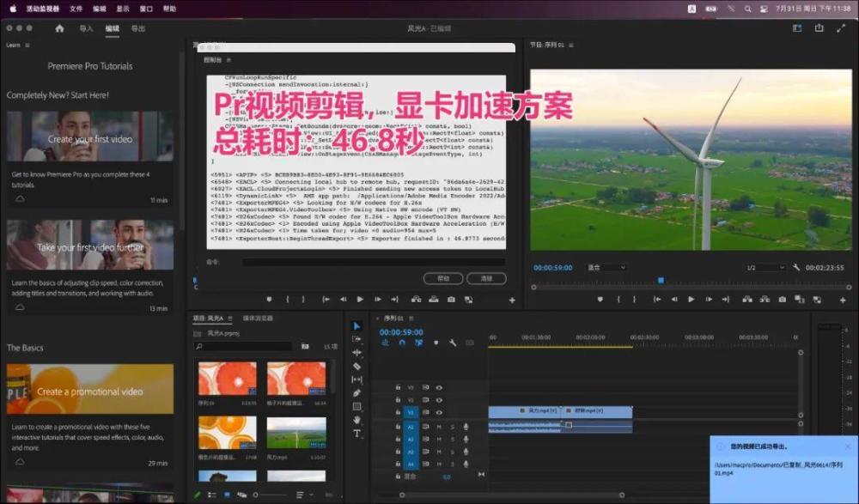Screen dimensions: 859x504
Task: Select the Pen tool in the tools panel
Action: click(x=357, y=393)
